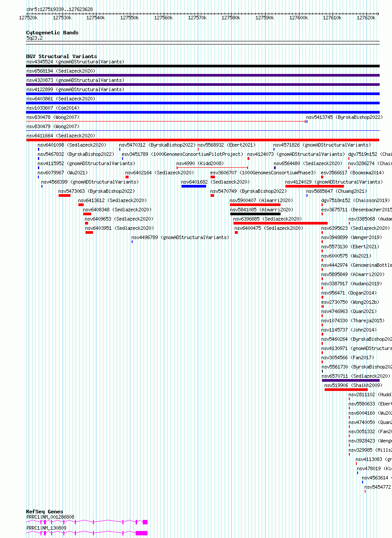Click the esv2730750 Wong2012b label

tap(350, 302)
